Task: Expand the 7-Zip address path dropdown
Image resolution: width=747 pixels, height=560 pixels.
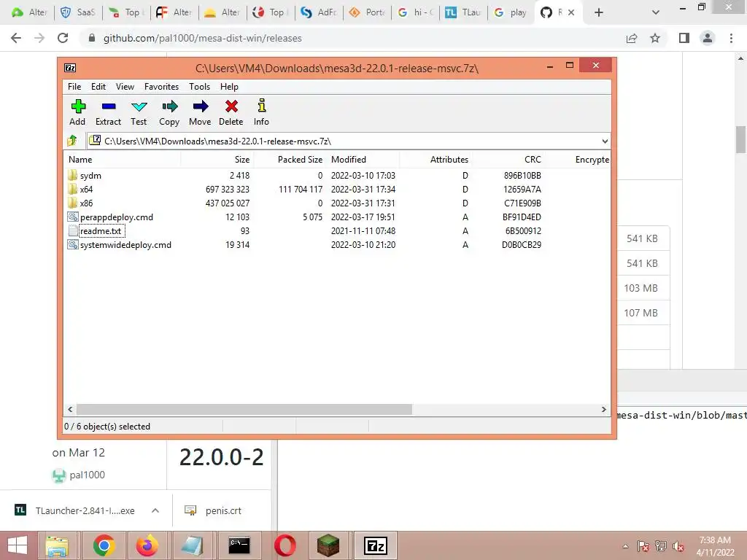Action: pos(605,141)
